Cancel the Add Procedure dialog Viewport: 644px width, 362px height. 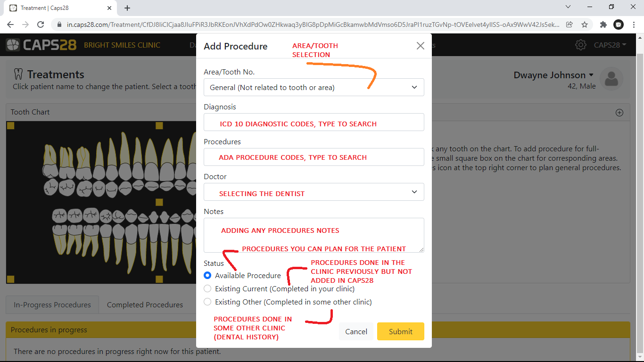pos(356,331)
